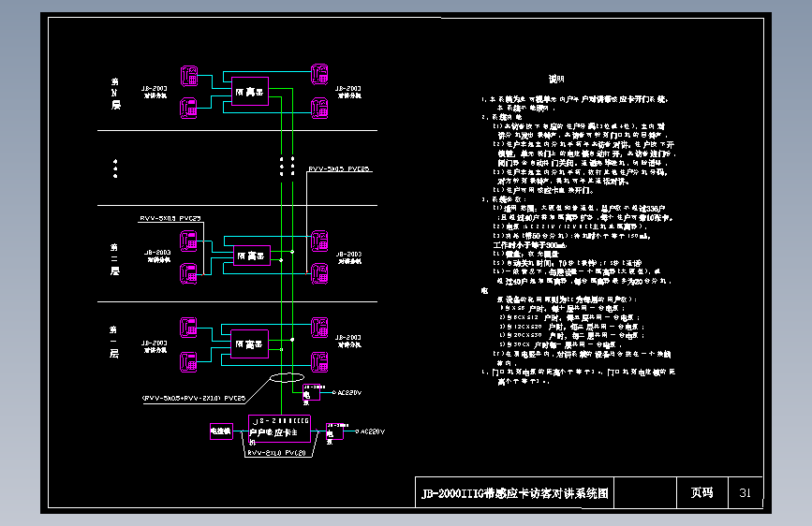Image resolution: width=812 pixels, height=526 pixels.
Task: Click the upper-left intercom phone on floor N
Action: click(x=189, y=76)
